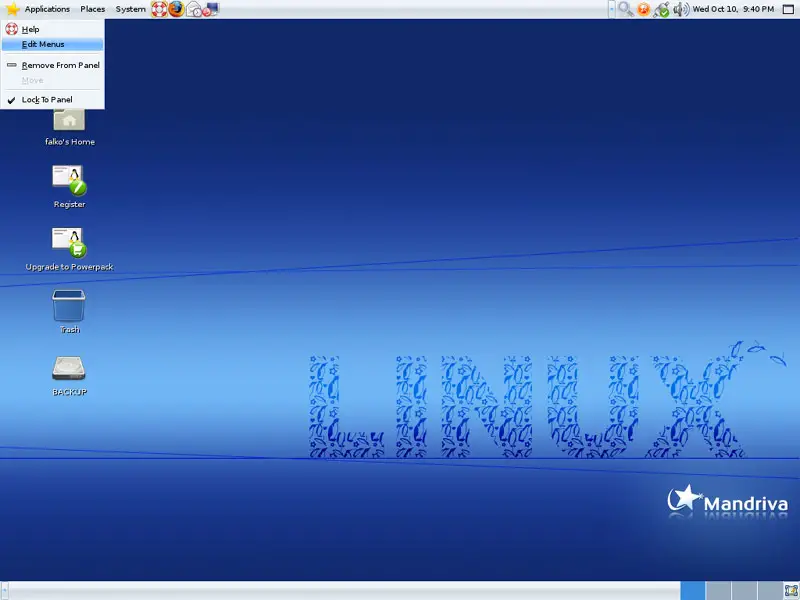Open falko's Home folder icon
This screenshot has height=600, width=800.
[x=69, y=120]
